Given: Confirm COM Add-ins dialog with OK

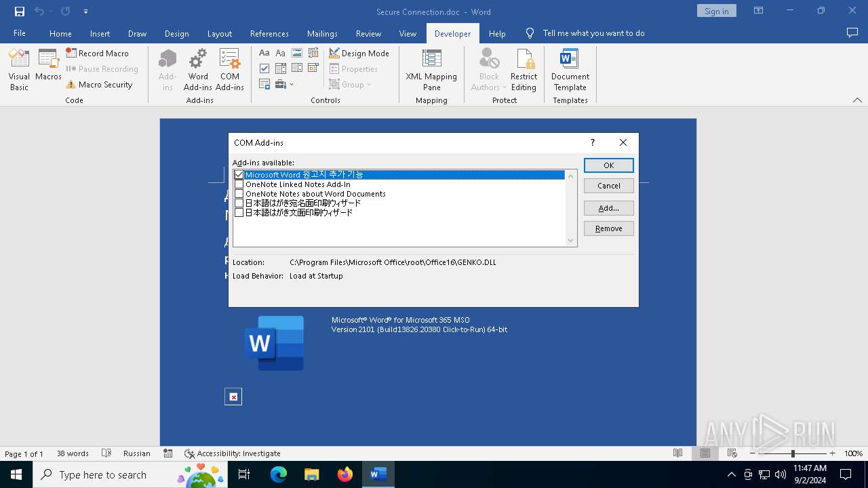Looking at the screenshot, I should [x=609, y=165].
